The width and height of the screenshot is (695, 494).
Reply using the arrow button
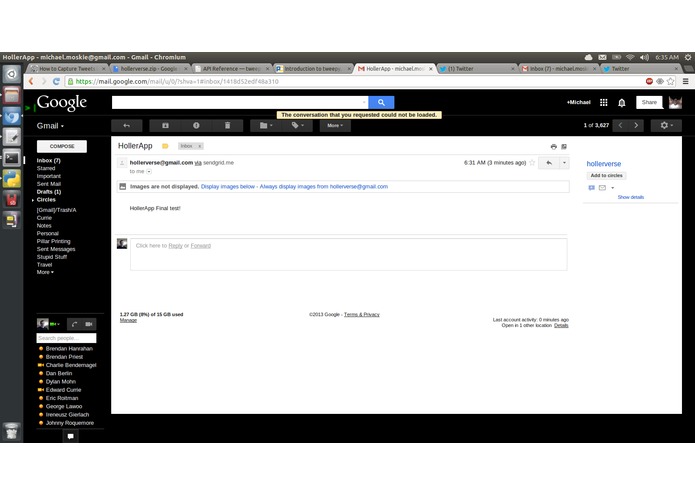tap(549, 163)
